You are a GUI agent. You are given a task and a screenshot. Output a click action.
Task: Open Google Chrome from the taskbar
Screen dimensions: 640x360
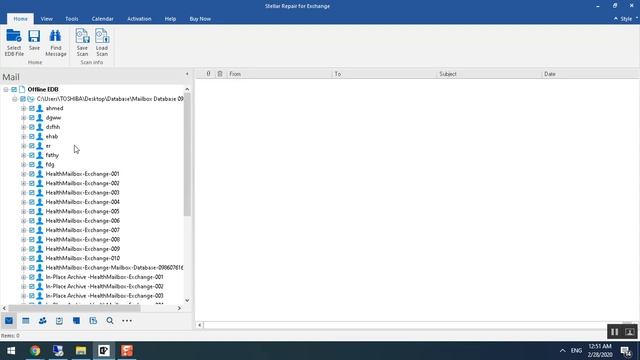[35, 351]
